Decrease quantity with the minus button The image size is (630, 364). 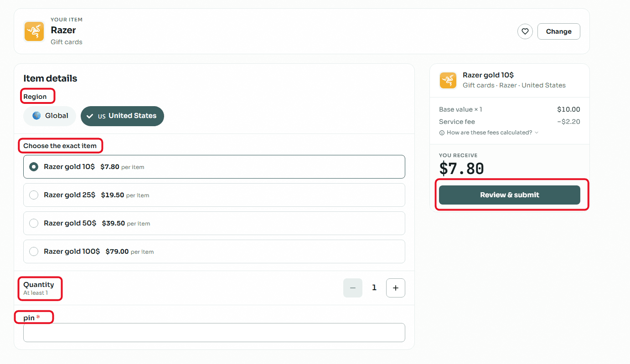point(353,288)
